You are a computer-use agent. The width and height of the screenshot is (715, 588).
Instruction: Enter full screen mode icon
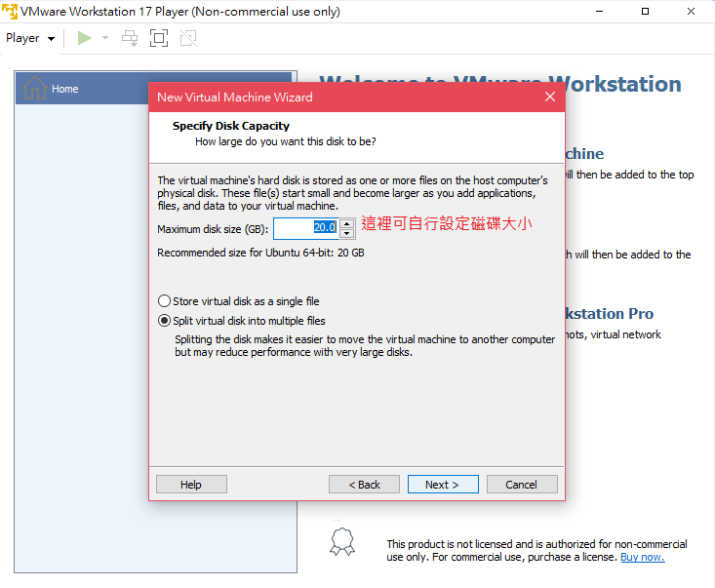pyautogui.click(x=159, y=38)
